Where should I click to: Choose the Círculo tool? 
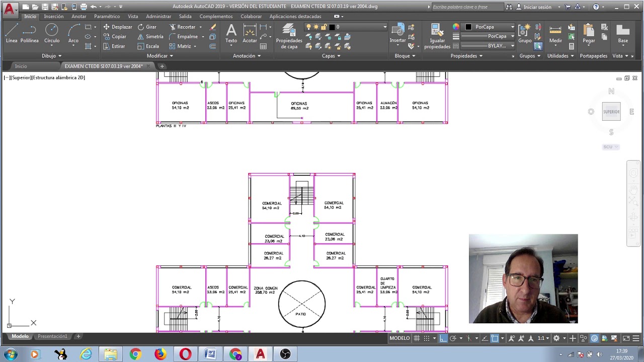tap(52, 33)
